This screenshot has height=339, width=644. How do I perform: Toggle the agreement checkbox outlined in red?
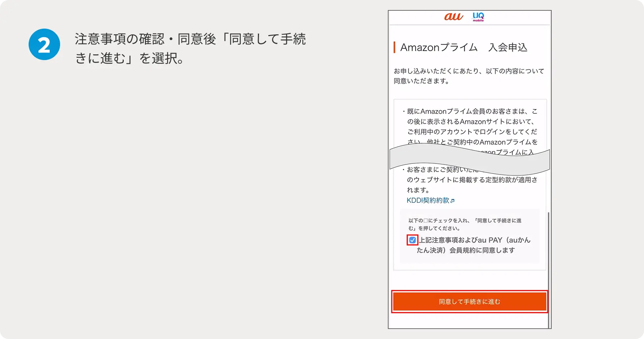pyautogui.click(x=412, y=240)
